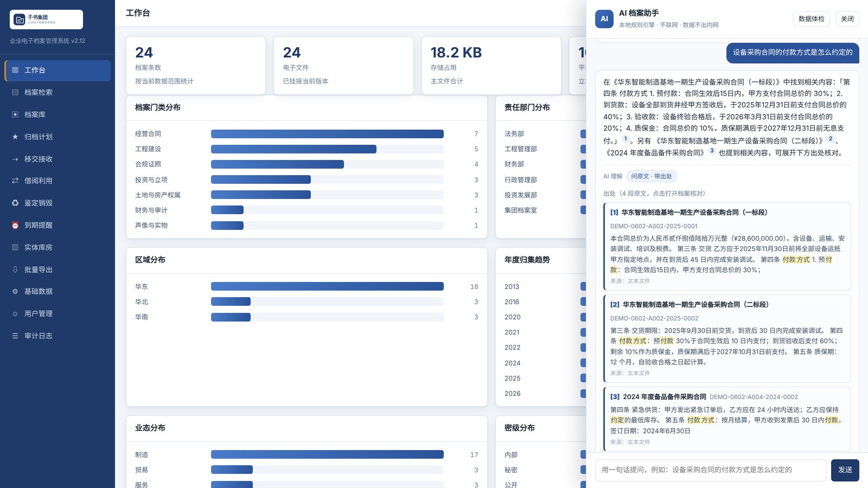Click the 数据体检 button
This screenshot has width=868, height=488.
point(812,19)
